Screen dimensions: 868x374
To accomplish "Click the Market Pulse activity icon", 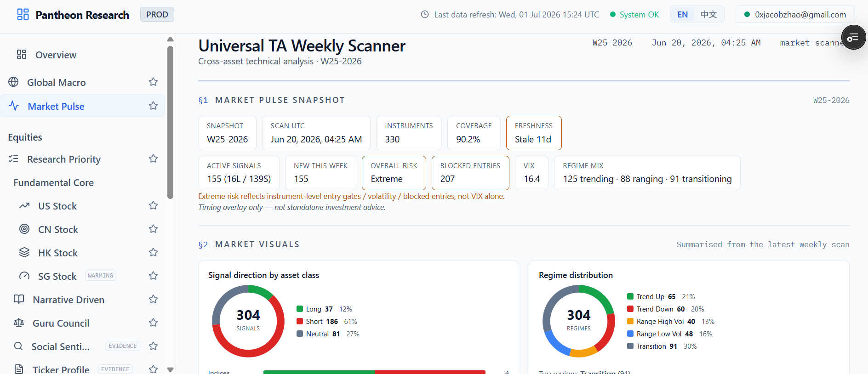I will click(14, 106).
